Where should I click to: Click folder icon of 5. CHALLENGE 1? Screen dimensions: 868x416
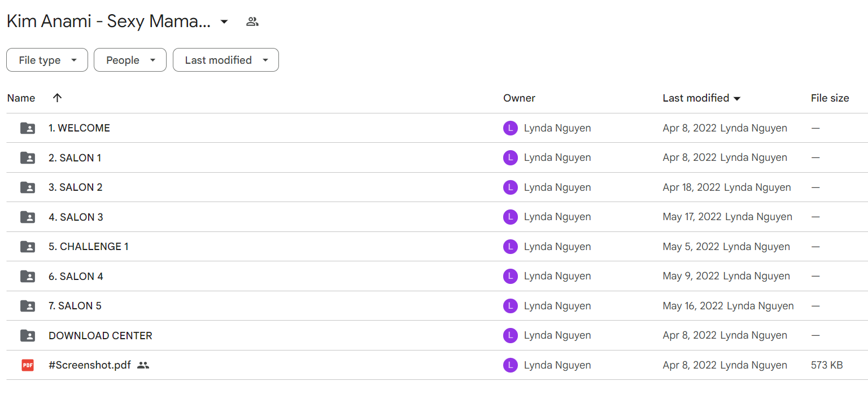(x=28, y=247)
